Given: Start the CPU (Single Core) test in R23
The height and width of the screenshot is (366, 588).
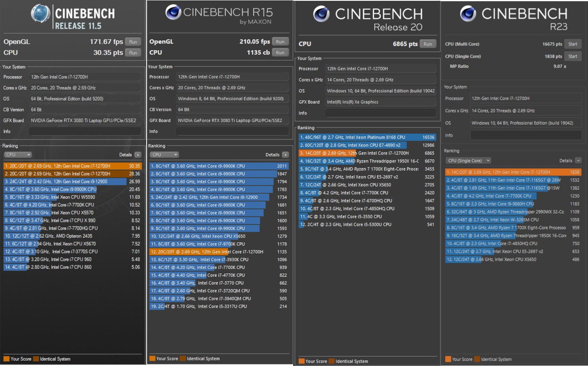Looking at the screenshot, I should pyautogui.click(x=573, y=56).
